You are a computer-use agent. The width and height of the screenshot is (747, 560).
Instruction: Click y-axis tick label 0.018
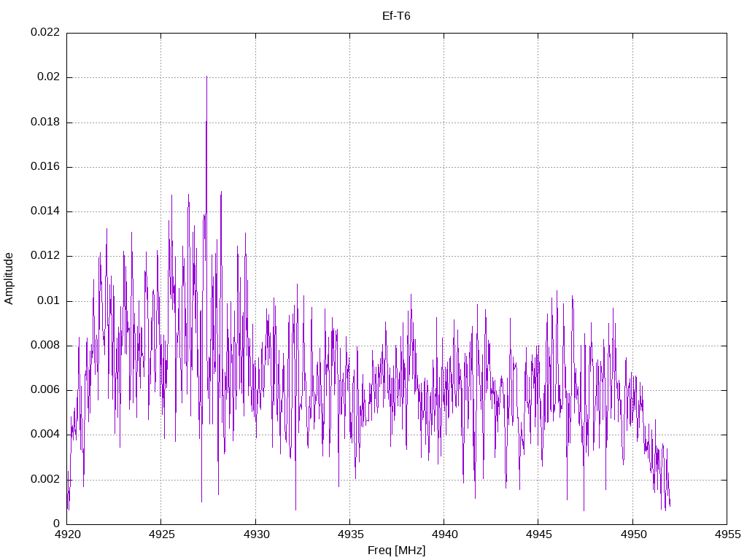45,122
